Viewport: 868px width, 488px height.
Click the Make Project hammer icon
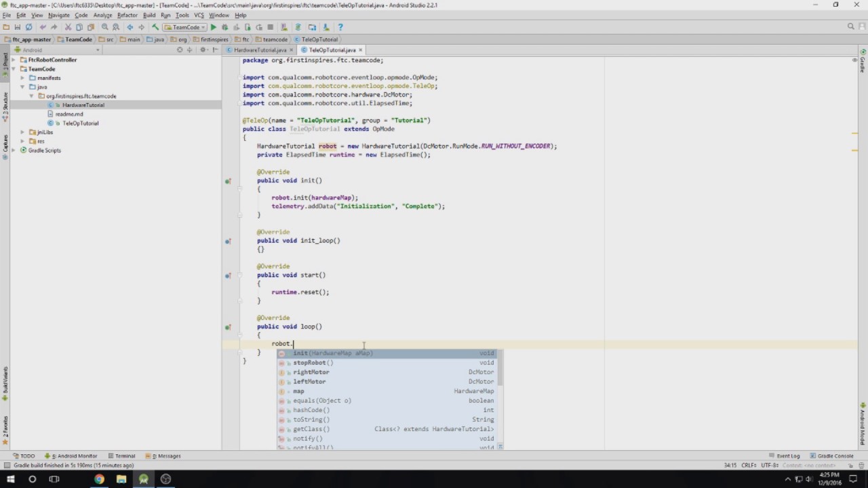155,27
